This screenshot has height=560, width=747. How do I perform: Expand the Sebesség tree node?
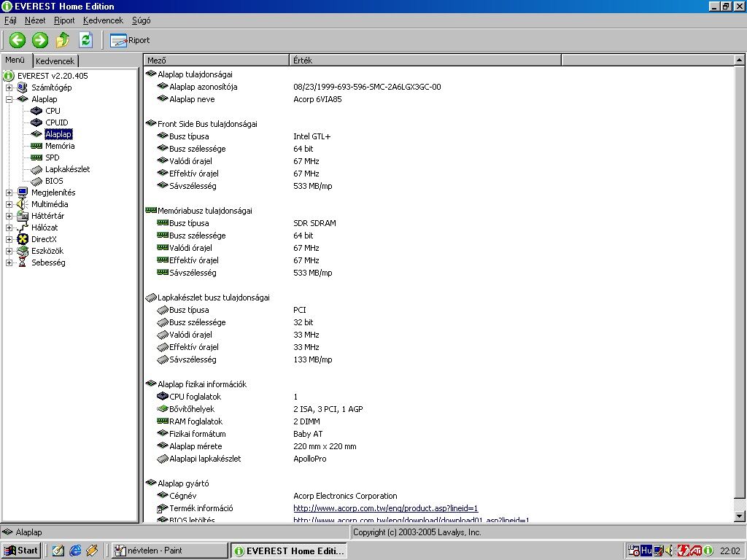tap(9, 262)
